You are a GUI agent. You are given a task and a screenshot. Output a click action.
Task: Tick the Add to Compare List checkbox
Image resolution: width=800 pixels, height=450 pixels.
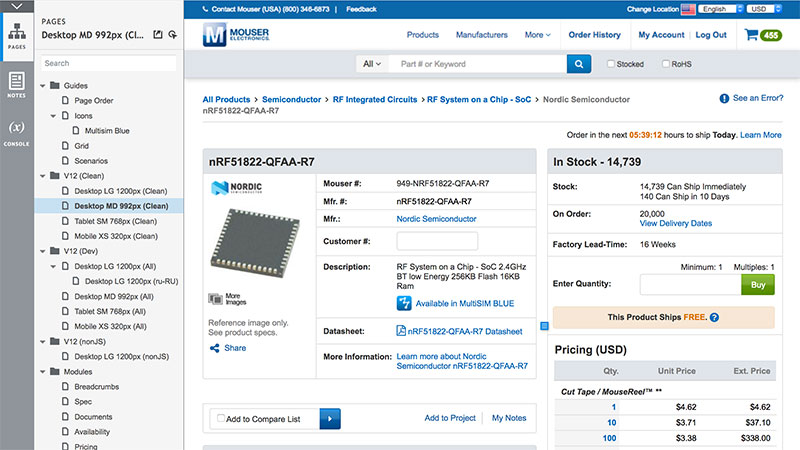pos(220,418)
